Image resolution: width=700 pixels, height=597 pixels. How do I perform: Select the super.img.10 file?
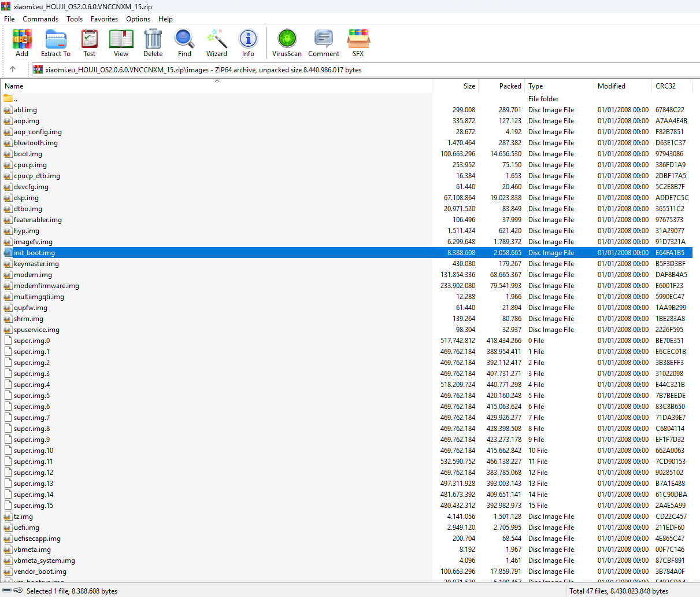34,451
